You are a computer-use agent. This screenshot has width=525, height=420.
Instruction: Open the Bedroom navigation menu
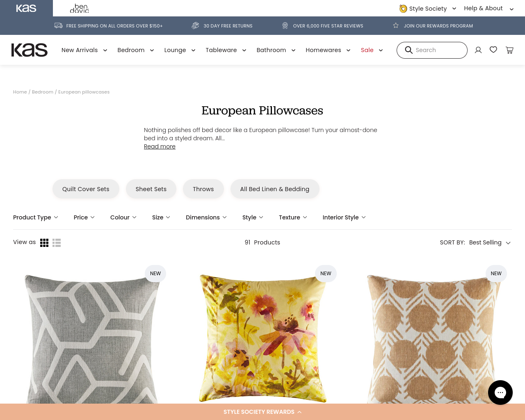tap(135, 50)
